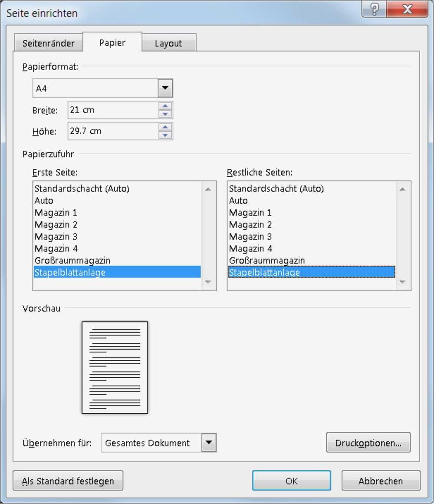The image size is (434, 504).
Task: Switch to the Layout tab
Action: (x=169, y=43)
